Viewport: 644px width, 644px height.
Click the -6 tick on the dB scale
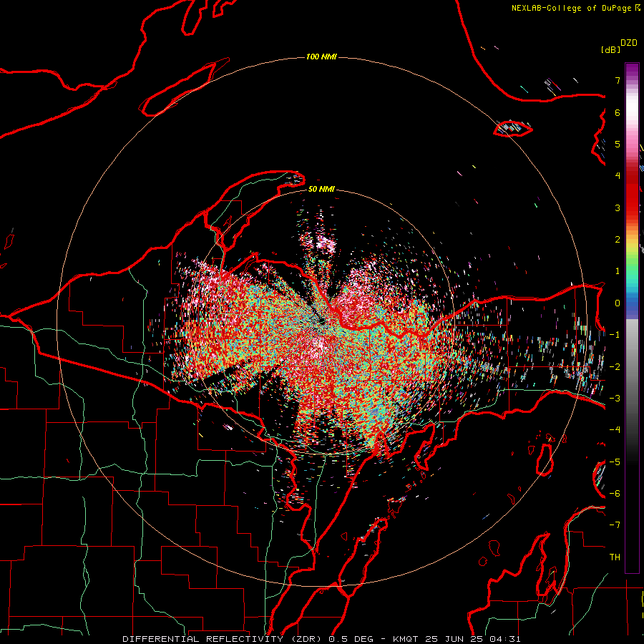(615, 494)
